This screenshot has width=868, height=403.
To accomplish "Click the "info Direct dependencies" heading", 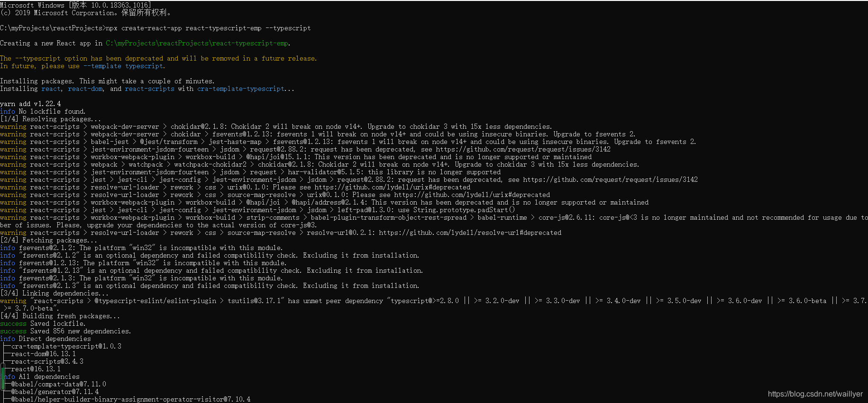I will coord(46,339).
